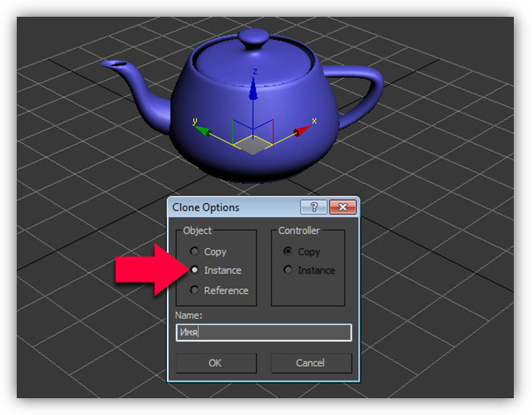The image size is (532, 415).
Task: Confirm cloning with the OK button
Action: click(216, 363)
